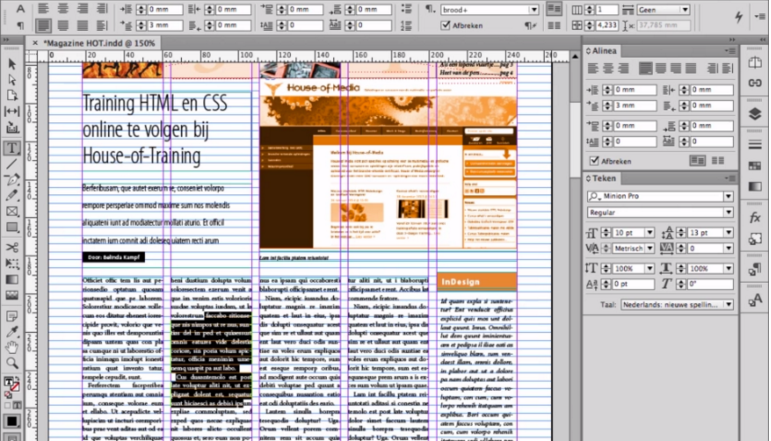This screenshot has height=441, width=771.
Task: Click the scroll up arrow of document
Action: click(x=574, y=57)
